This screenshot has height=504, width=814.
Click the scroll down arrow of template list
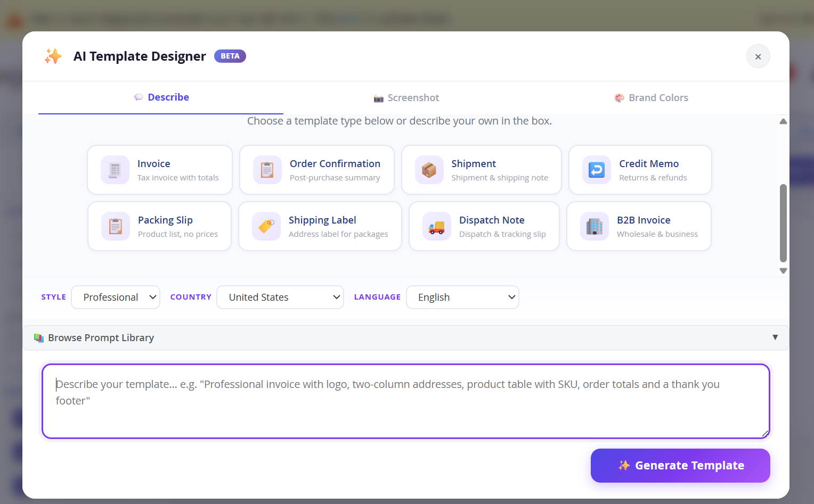click(783, 271)
